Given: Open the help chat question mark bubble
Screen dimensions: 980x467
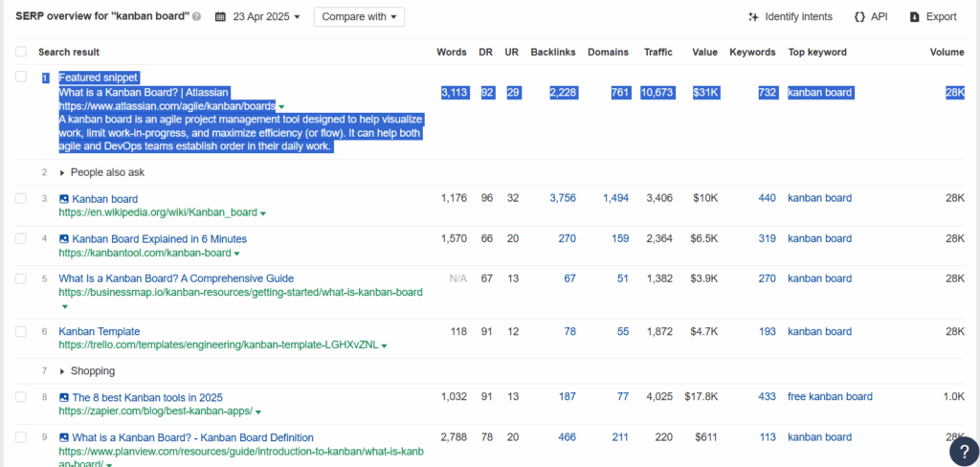Looking at the screenshot, I should pos(964,452).
